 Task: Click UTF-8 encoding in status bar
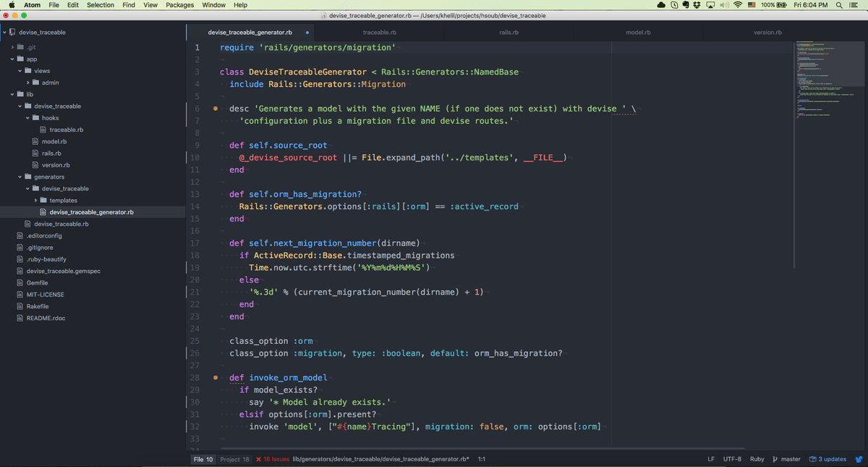(732, 459)
